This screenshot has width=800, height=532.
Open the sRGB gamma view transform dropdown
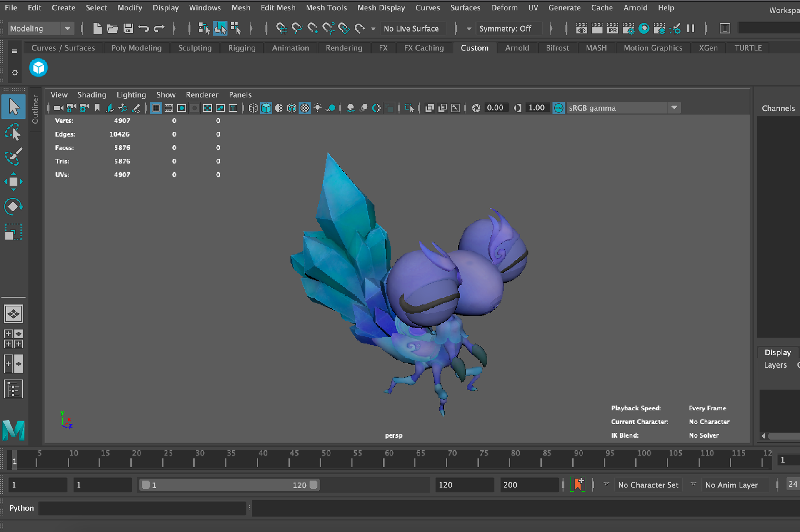674,108
